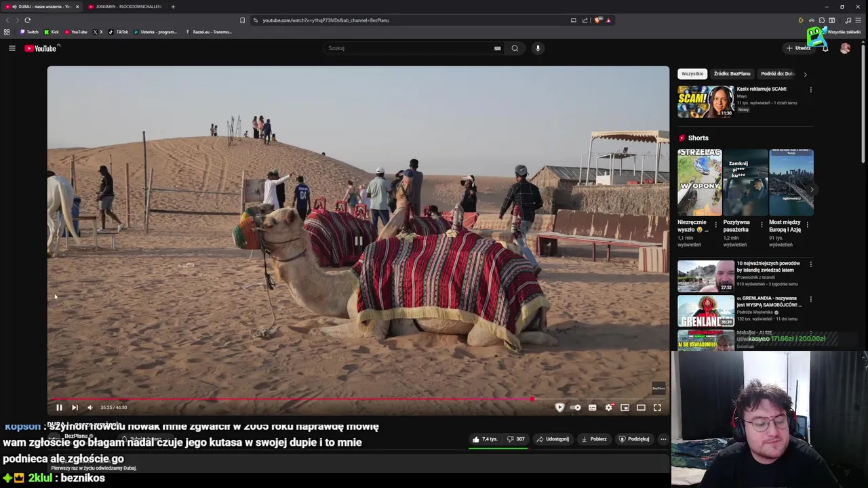Mute the video player volume icon

point(90,407)
